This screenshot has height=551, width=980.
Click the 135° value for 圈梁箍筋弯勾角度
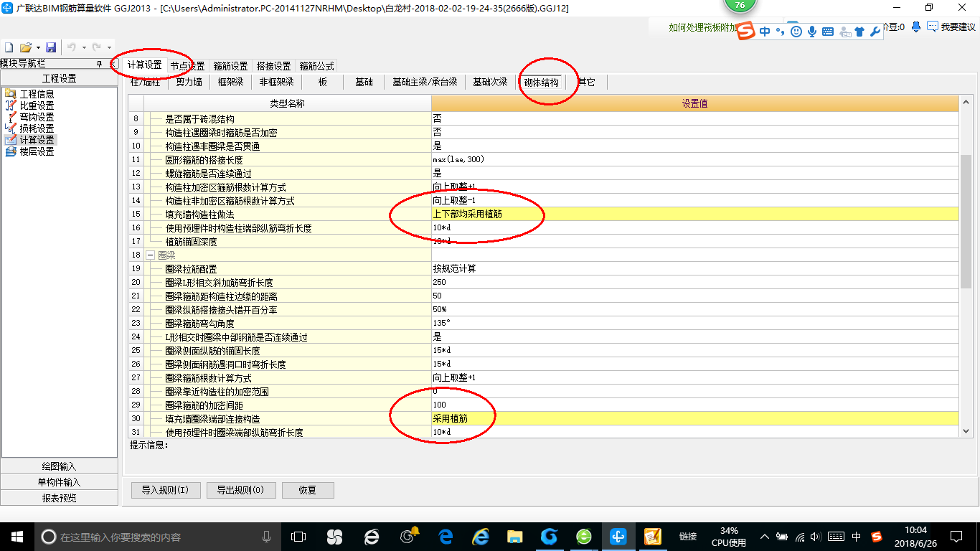pos(694,323)
